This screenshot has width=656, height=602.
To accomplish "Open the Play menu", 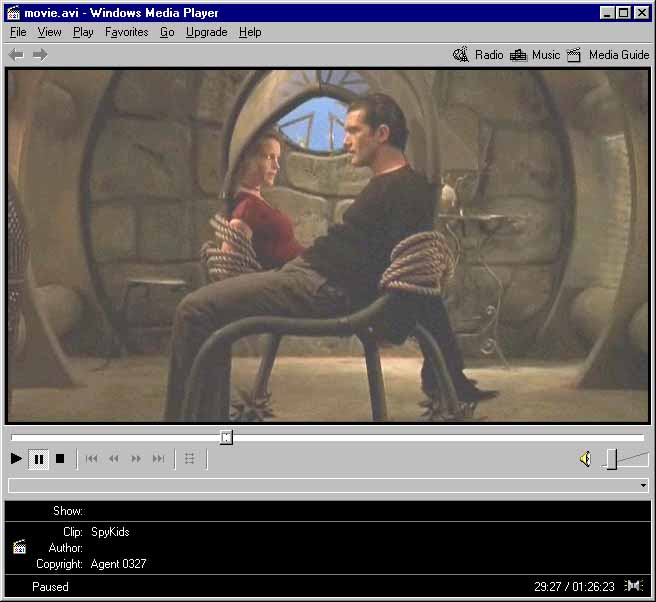I will (x=83, y=32).
